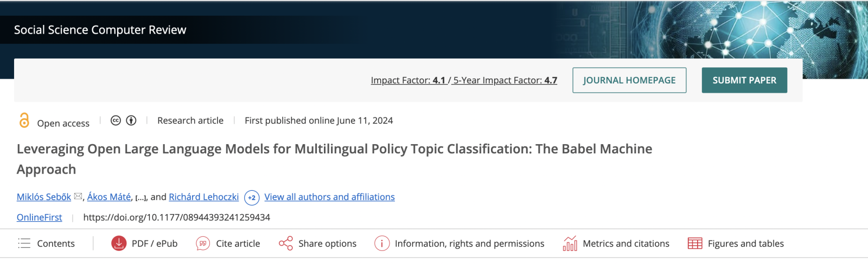Click the Information circle icon
Screen dimensions: 868x264
pyautogui.click(x=382, y=243)
